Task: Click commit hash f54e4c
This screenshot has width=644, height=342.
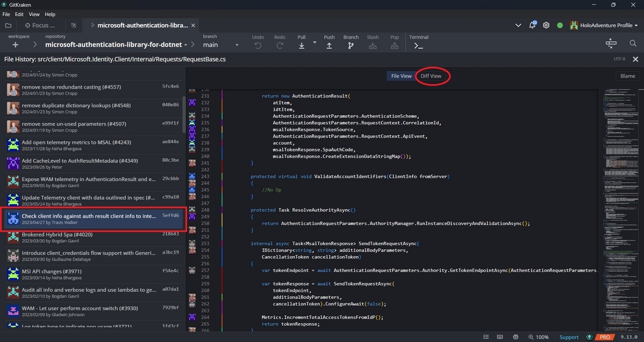Action: coord(171,271)
